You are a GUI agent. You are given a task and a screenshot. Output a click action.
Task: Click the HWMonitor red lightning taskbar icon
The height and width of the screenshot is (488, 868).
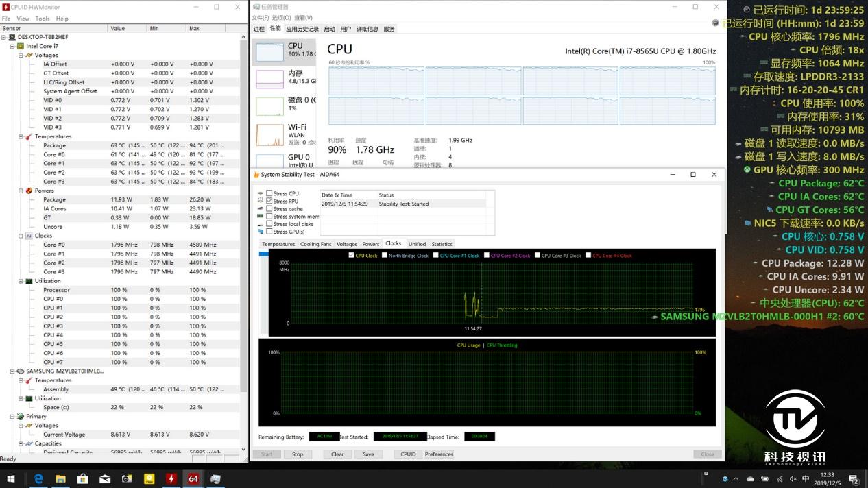click(171, 478)
